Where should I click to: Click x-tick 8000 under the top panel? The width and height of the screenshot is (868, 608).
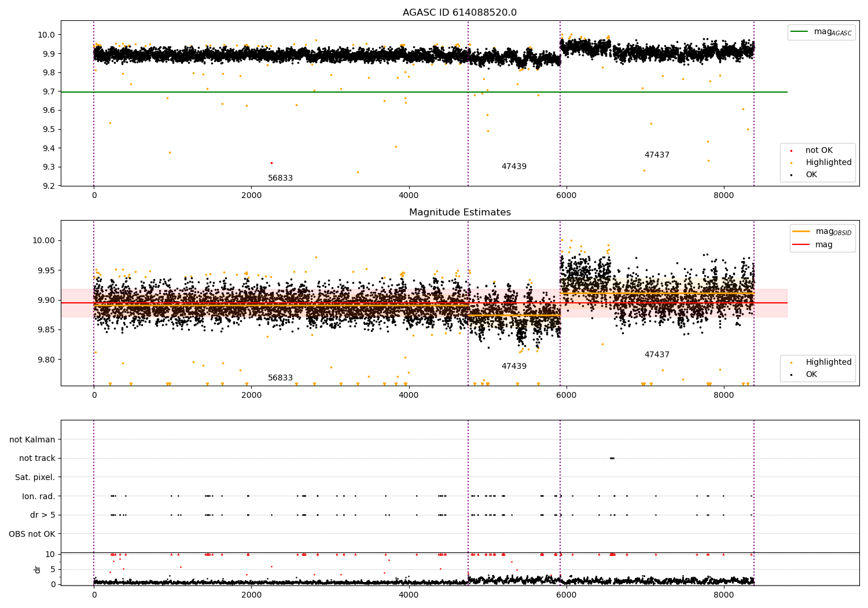[724, 196]
